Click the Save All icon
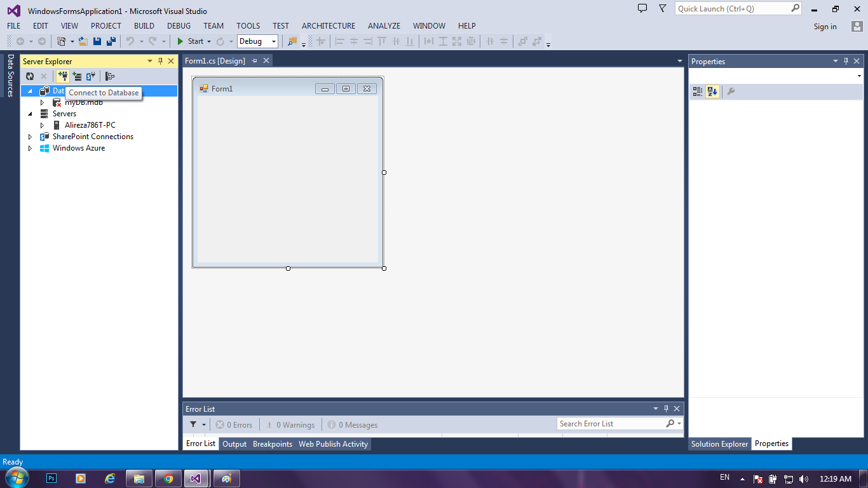This screenshot has width=868, height=488. pyautogui.click(x=111, y=41)
